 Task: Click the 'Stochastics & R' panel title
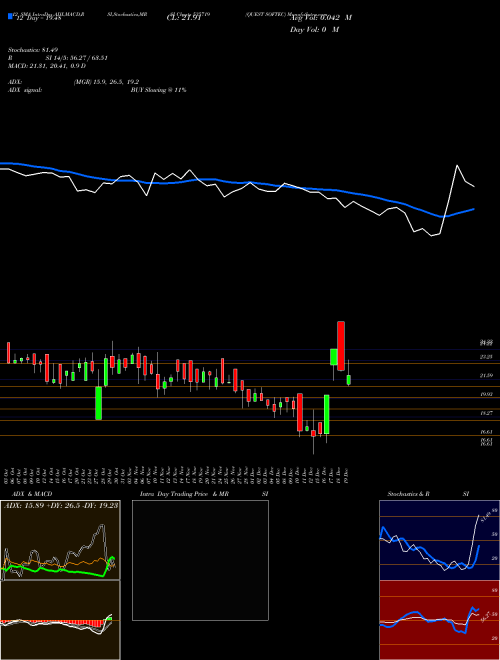pos(409,494)
